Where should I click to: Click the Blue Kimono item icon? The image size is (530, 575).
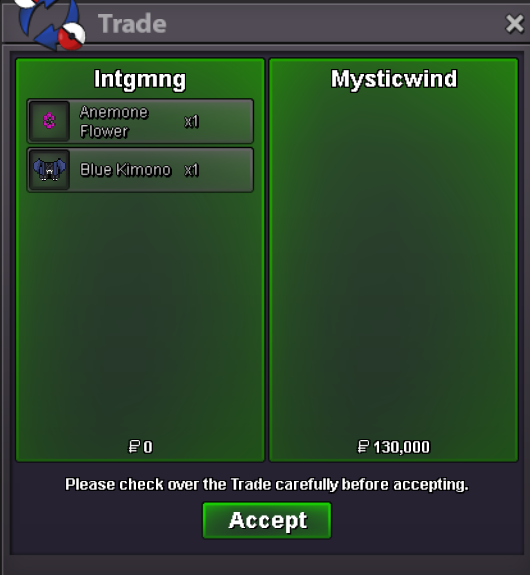[x=49, y=170]
